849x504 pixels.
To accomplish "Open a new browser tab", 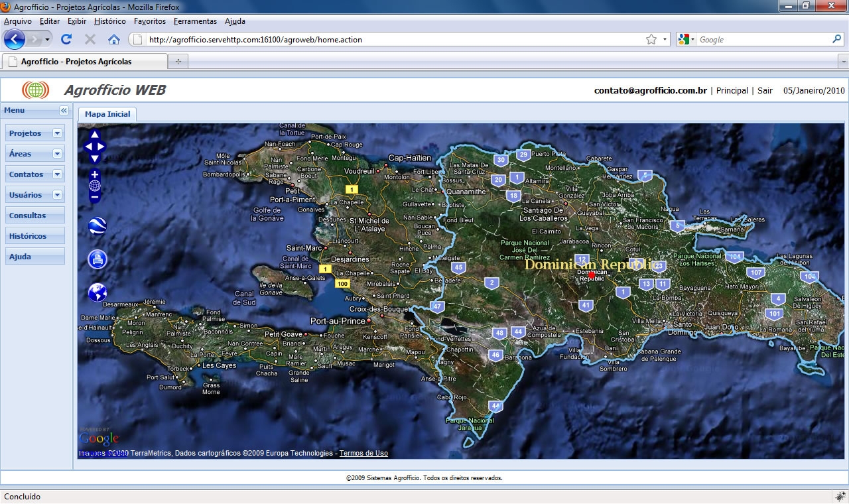I will tap(178, 62).
